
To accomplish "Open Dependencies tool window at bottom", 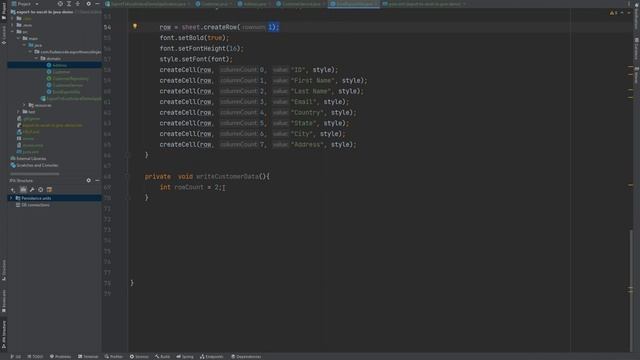I will click(x=246, y=356).
